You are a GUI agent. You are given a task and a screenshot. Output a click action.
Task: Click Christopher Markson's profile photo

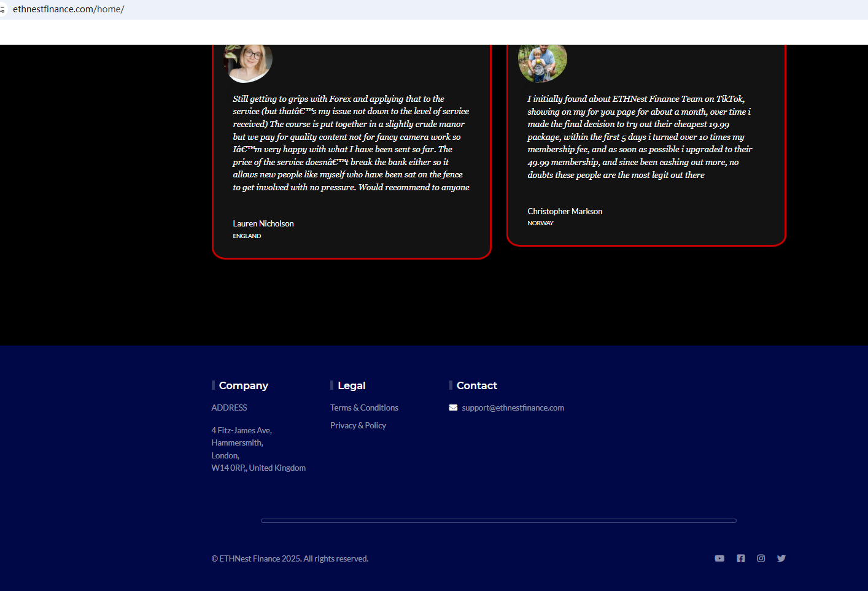tap(543, 63)
